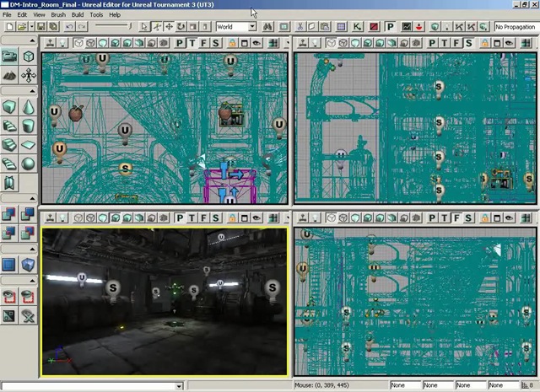Image resolution: width=540 pixels, height=392 pixels.
Task: Switch to Texture alignment mode
Action: (x=29, y=75)
